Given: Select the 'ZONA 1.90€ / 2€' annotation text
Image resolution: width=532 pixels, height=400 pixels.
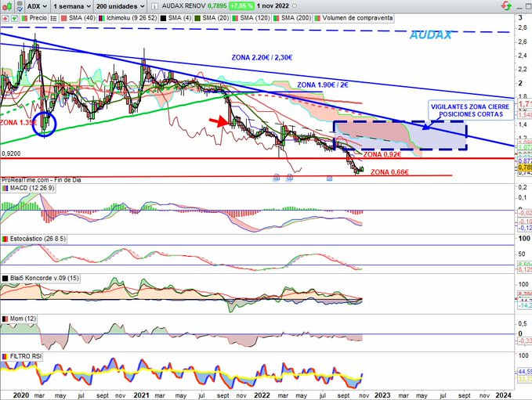Looking at the screenshot, I should click(323, 85).
